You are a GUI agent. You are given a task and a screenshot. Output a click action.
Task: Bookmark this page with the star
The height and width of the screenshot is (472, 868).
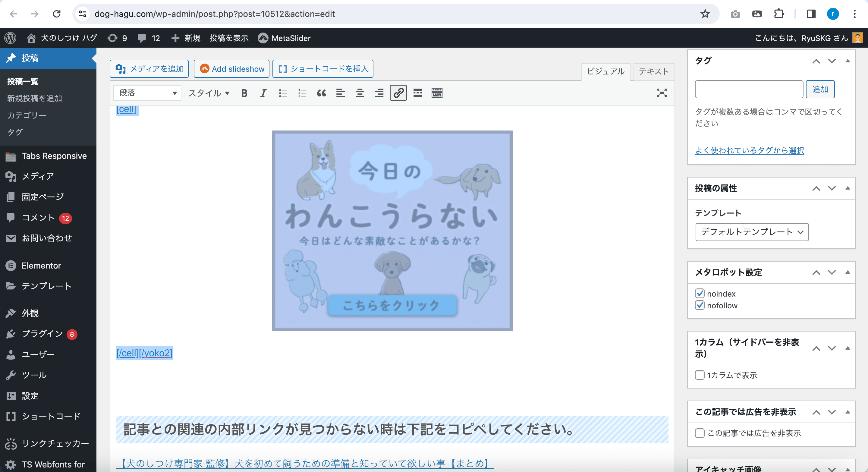click(705, 14)
